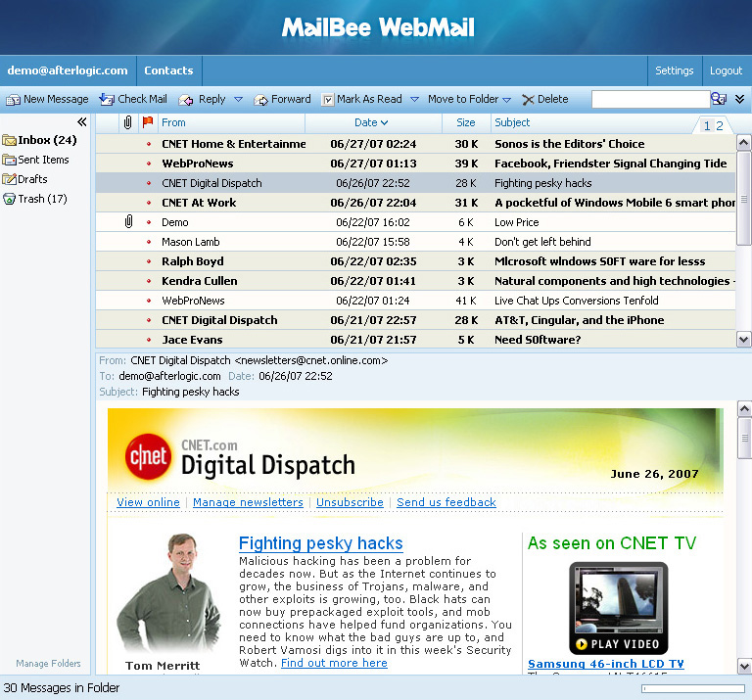Viewport: 752px width, 700px height.
Task: Collapse the folder pane with double arrow
Action: click(x=82, y=121)
